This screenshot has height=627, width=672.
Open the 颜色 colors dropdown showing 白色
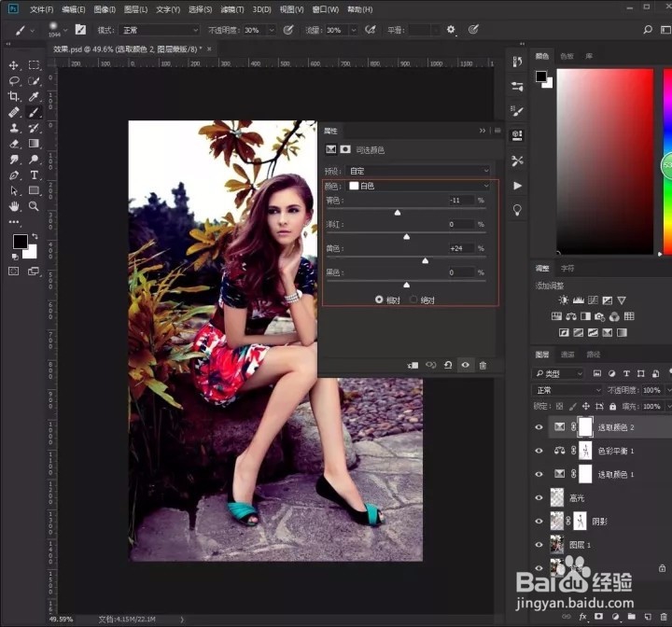pos(419,186)
